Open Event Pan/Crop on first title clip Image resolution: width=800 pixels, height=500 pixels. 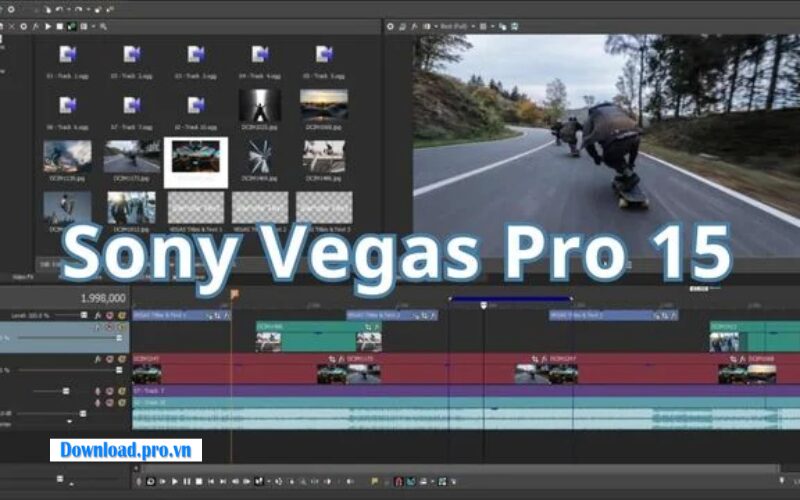(218, 316)
